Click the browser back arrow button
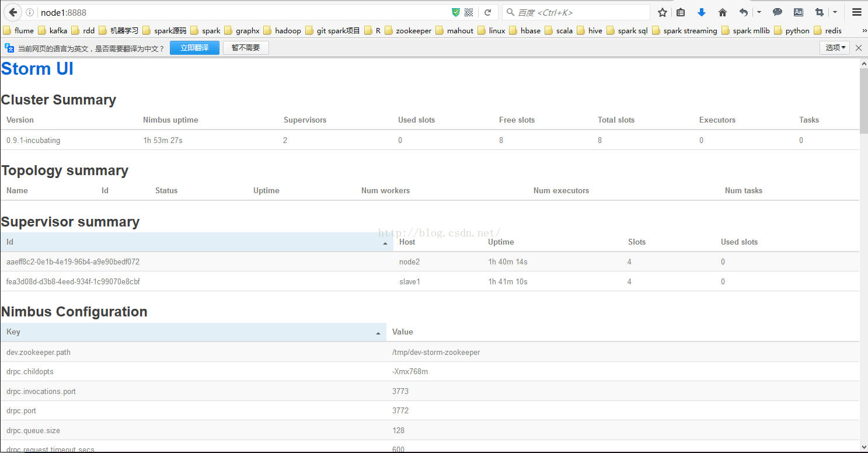The width and height of the screenshot is (868, 453). [x=13, y=12]
